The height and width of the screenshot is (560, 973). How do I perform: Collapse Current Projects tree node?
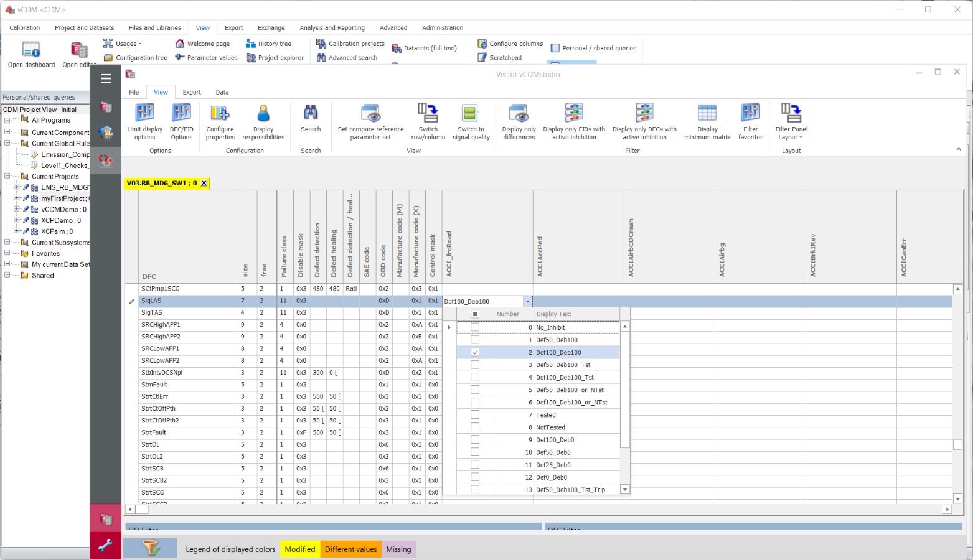(7, 176)
